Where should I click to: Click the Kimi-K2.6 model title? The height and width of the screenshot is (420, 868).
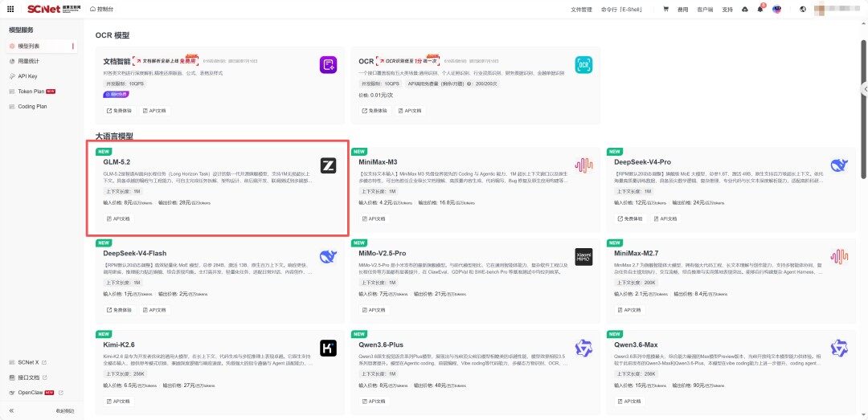[119, 345]
